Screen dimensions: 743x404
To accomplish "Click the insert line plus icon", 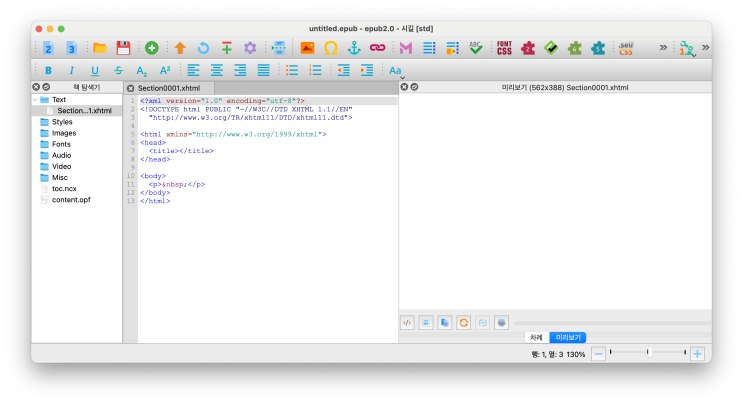I will coord(227,48).
